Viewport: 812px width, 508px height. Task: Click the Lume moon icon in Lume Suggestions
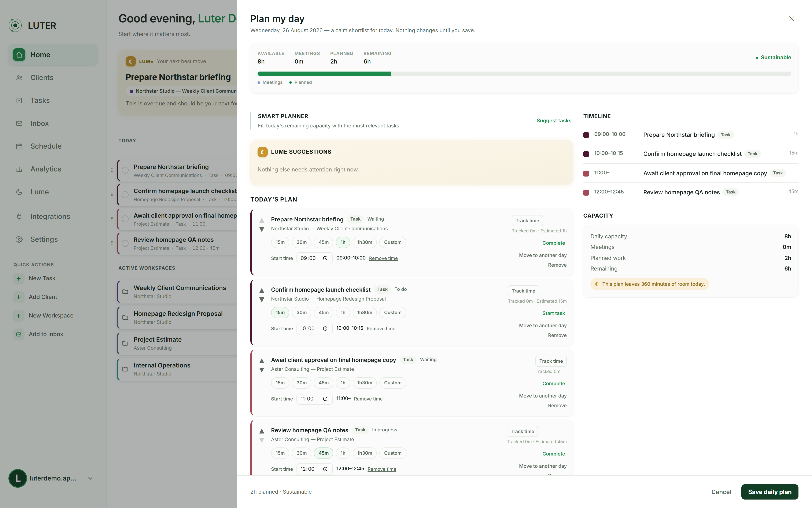[262, 152]
